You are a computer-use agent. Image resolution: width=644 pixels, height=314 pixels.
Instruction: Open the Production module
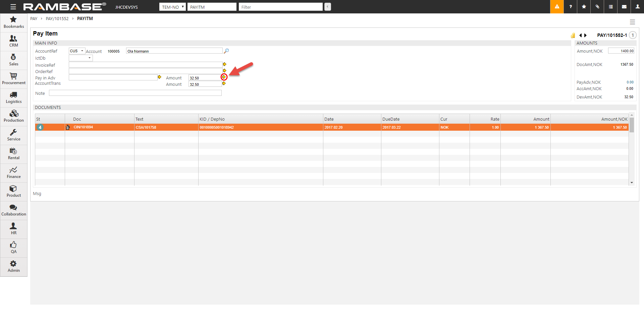[14, 116]
